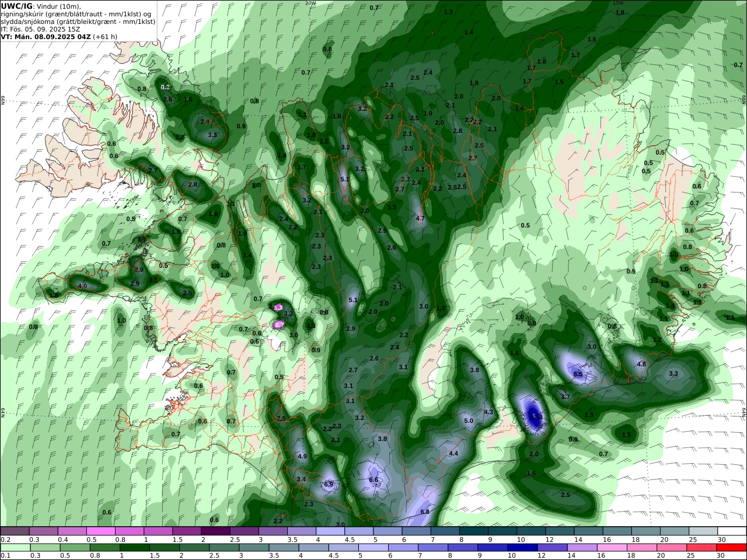Click the 4.4 precipitation value

tap(453, 453)
